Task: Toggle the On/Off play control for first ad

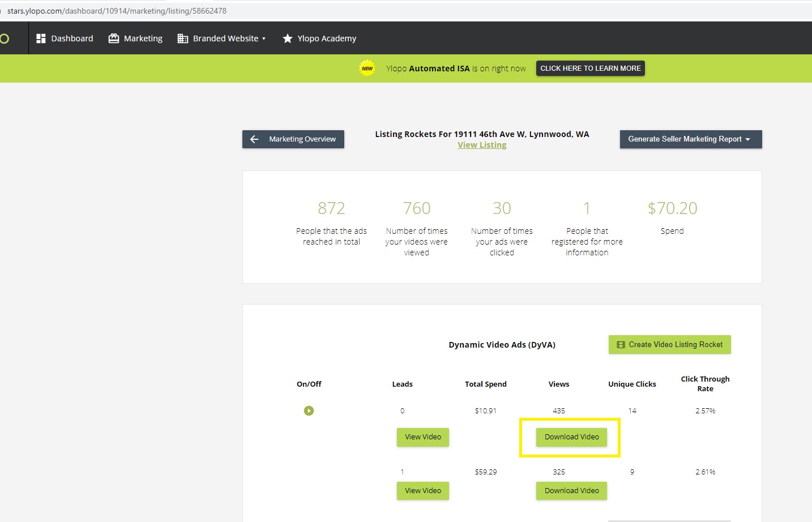Action: click(309, 410)
